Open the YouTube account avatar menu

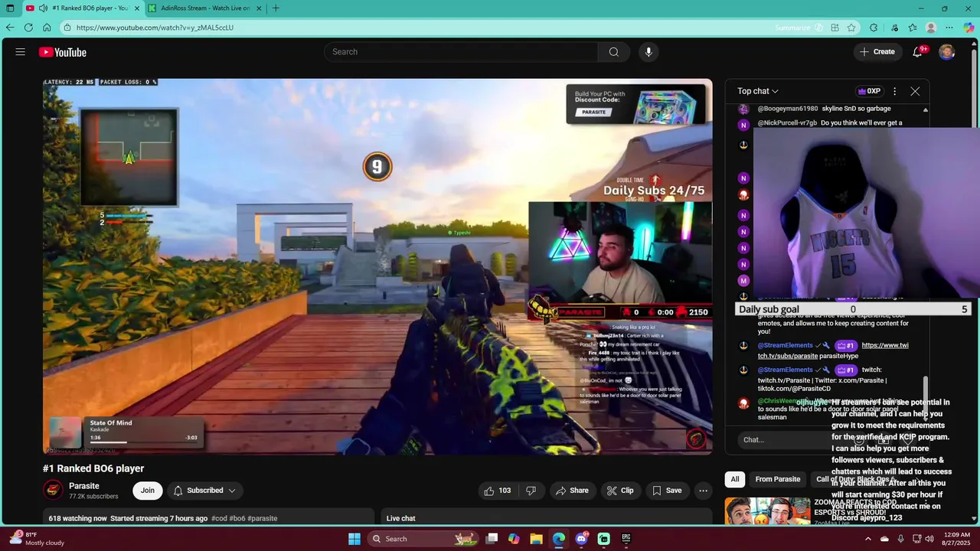[x=946, y=52]
